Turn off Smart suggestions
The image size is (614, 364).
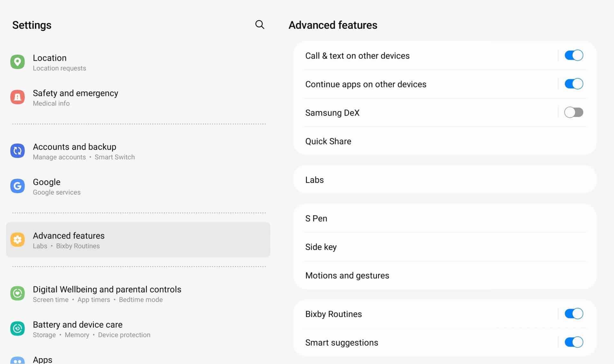[573, 342]
